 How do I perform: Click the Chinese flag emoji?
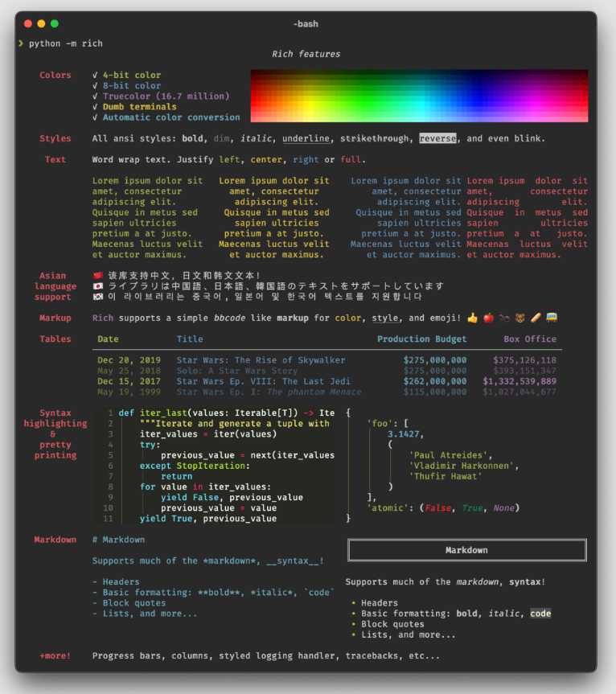98,276
